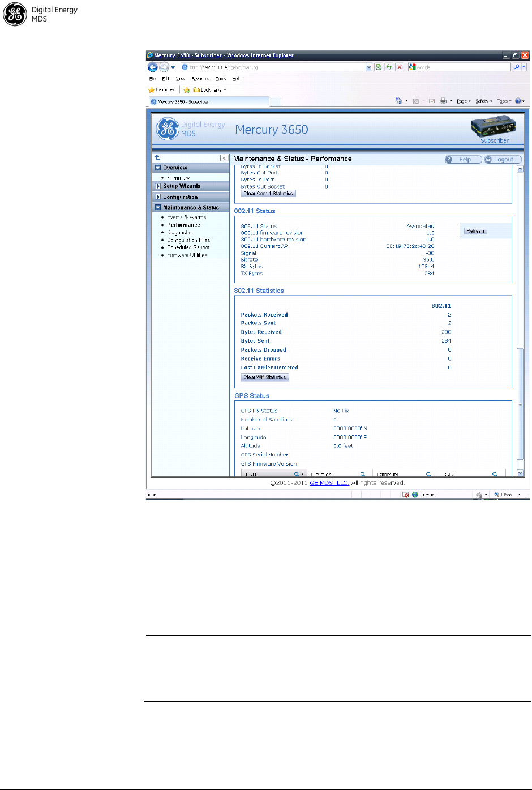Click the browser Forward arrow button
Screen dimensions: 532x790
point(164,67)
